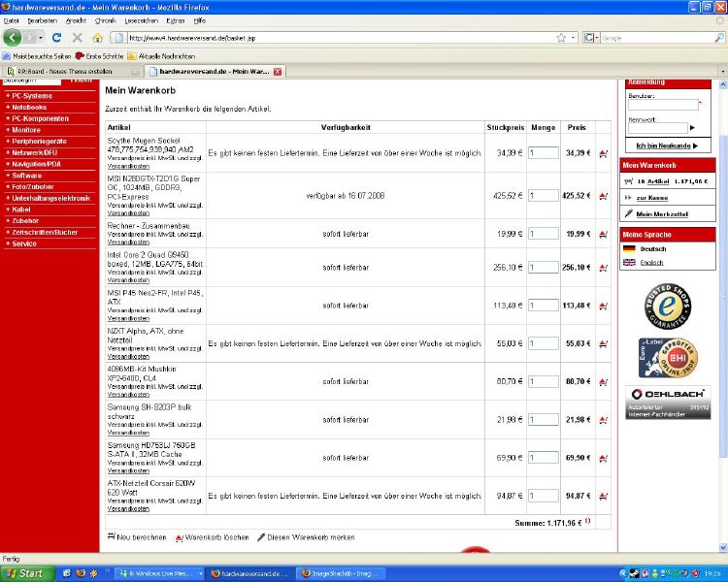Open the Oehlbach dealer banner
728x582 pixels.
[668, 403]
